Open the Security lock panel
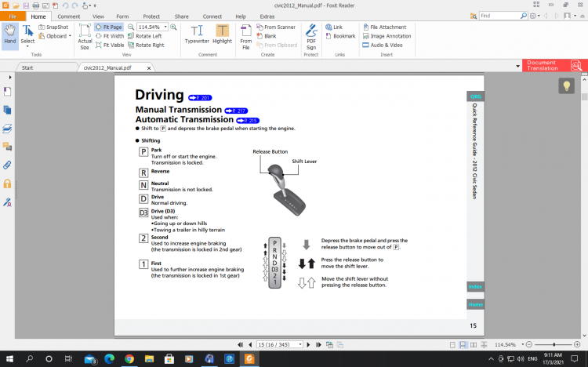The image size is (588, 367). coord(7,183)
